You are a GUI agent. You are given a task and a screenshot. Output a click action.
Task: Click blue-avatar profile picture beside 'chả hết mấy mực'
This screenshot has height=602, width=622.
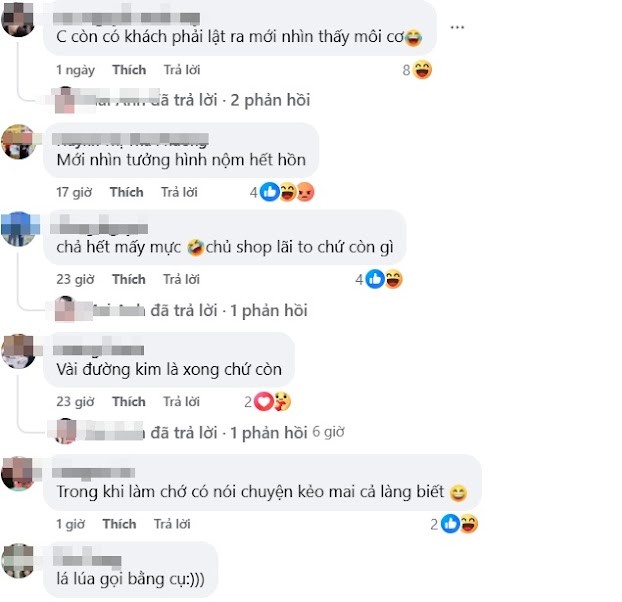(x=18, y=229)
